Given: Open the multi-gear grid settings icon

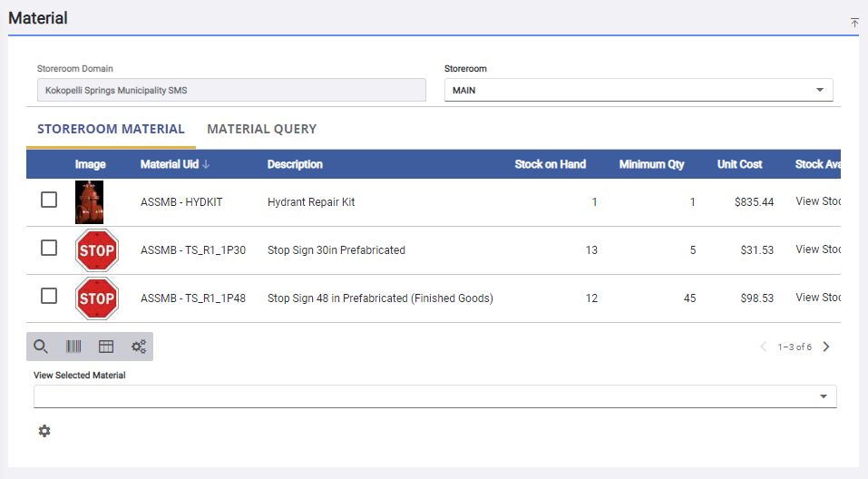Looking at the screenshot, I should coord(139,347).
